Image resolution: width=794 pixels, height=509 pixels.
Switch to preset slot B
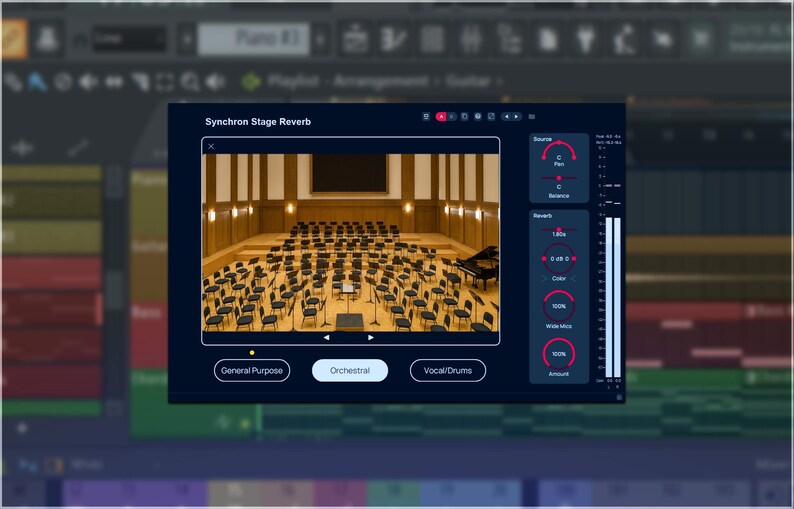pos(452,116)
